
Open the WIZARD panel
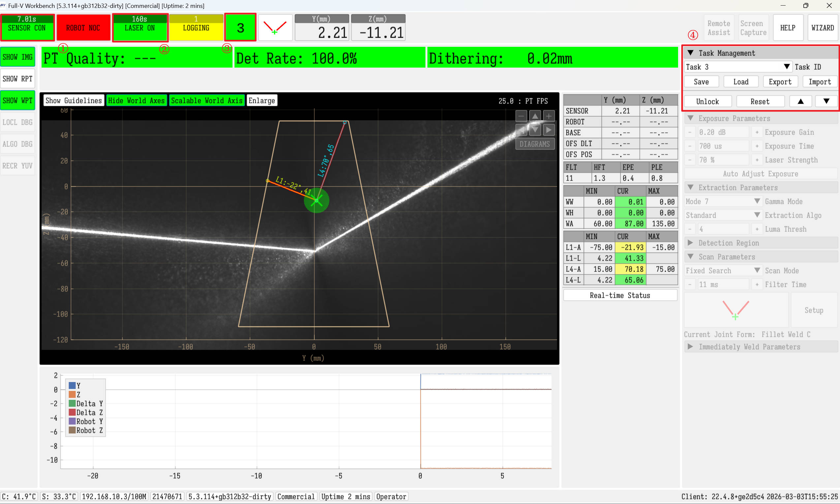coord(822,28)
